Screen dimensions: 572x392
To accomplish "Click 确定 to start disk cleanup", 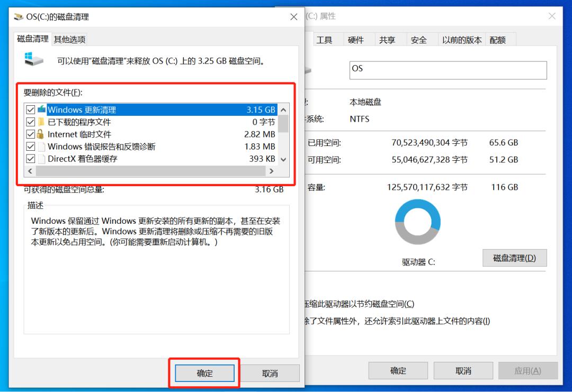I will (x=204, y=373).
